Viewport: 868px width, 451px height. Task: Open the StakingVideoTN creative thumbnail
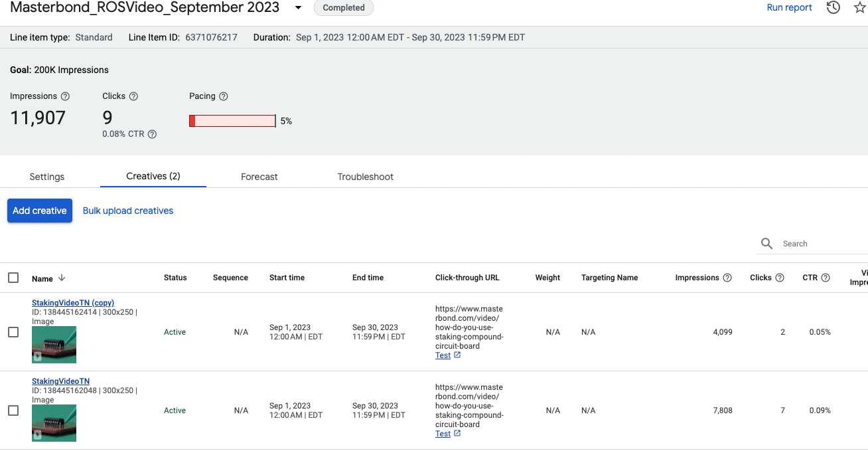(54, 423)
